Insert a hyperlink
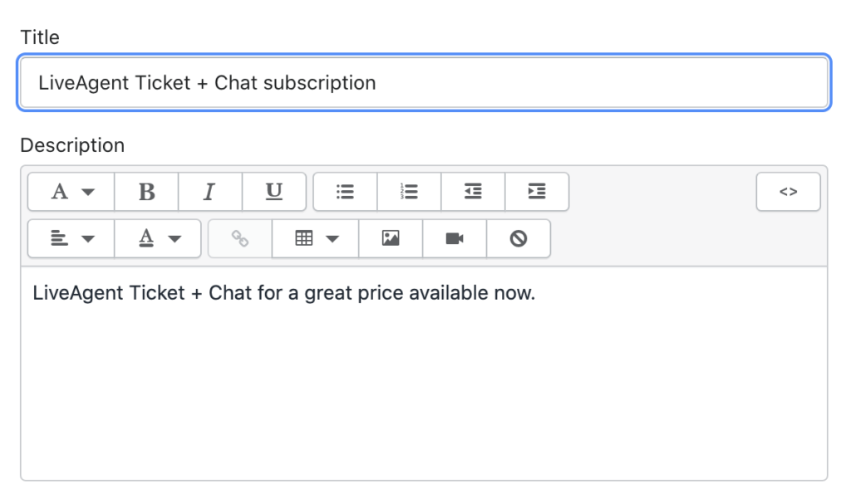 (240, 238)
